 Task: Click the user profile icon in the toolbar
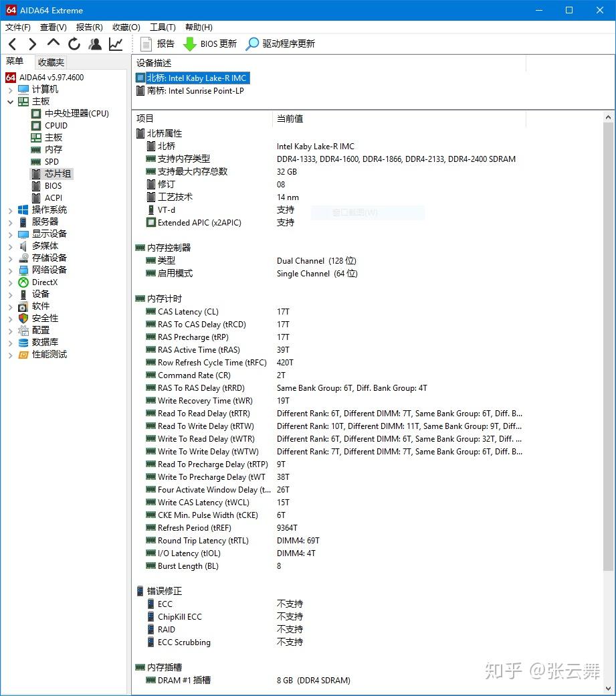(94, 43)
